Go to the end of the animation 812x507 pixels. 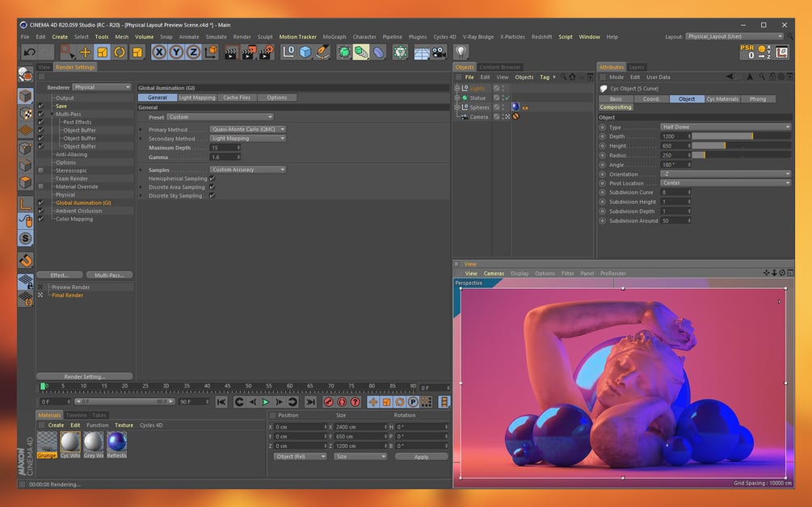coord(310,401)
